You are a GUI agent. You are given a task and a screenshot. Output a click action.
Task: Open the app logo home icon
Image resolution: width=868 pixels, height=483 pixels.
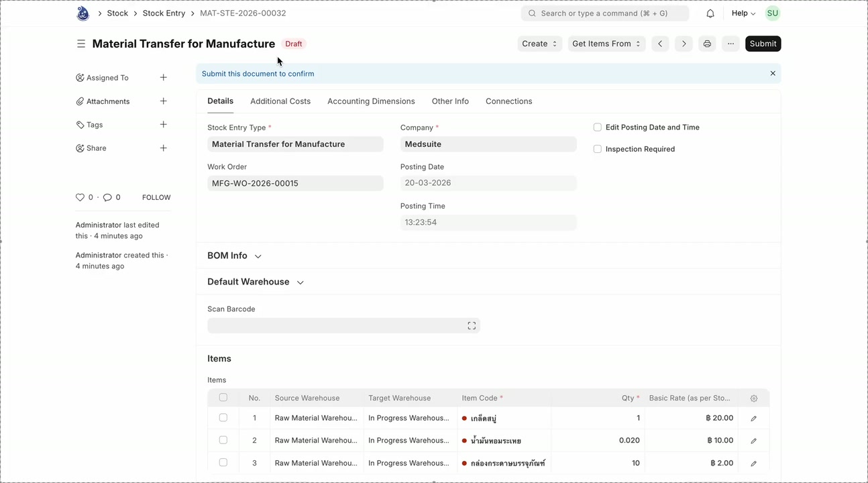click(x=83, y=13)
